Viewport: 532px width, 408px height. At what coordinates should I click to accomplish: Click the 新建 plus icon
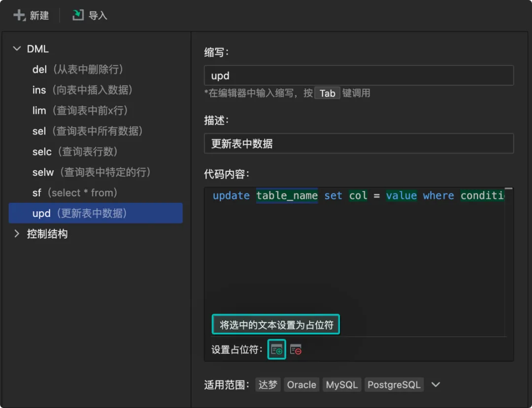tap(19, 15)
